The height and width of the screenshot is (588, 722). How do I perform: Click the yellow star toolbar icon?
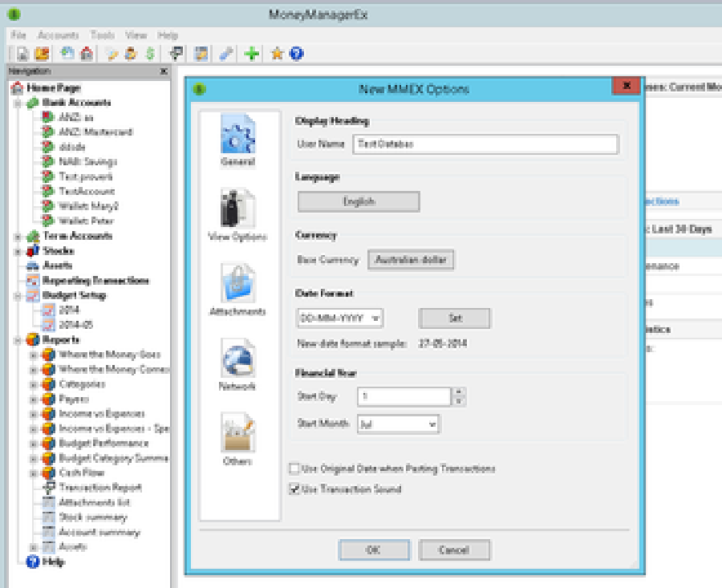277,54
